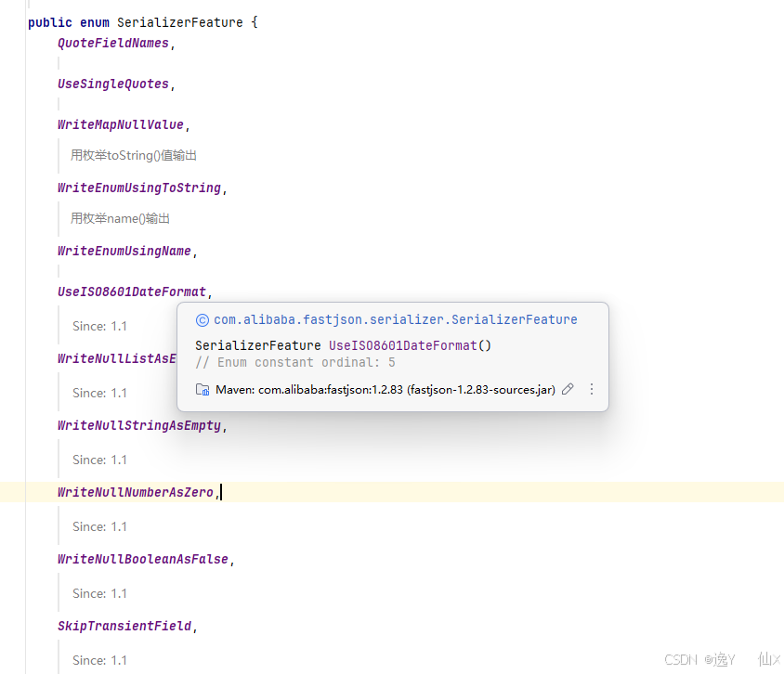Click the Since: 1.1 comment under WriteNullBooleanAsFalse
Screen dimensions: 784x674
(98, 593)
